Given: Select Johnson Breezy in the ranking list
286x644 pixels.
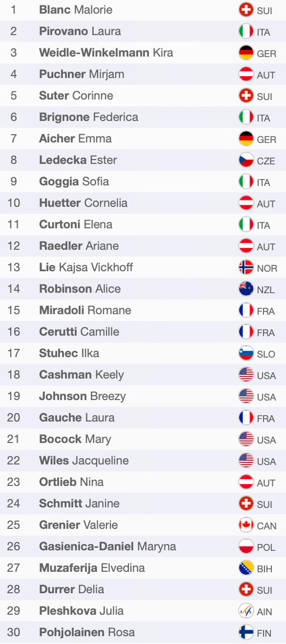Looking at the screenshot, I should (82, 396).
